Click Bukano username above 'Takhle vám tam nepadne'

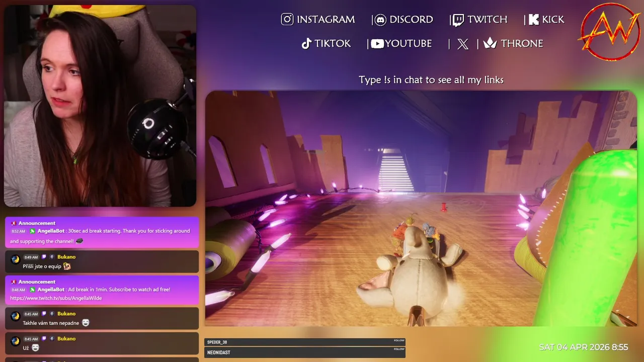66,314
